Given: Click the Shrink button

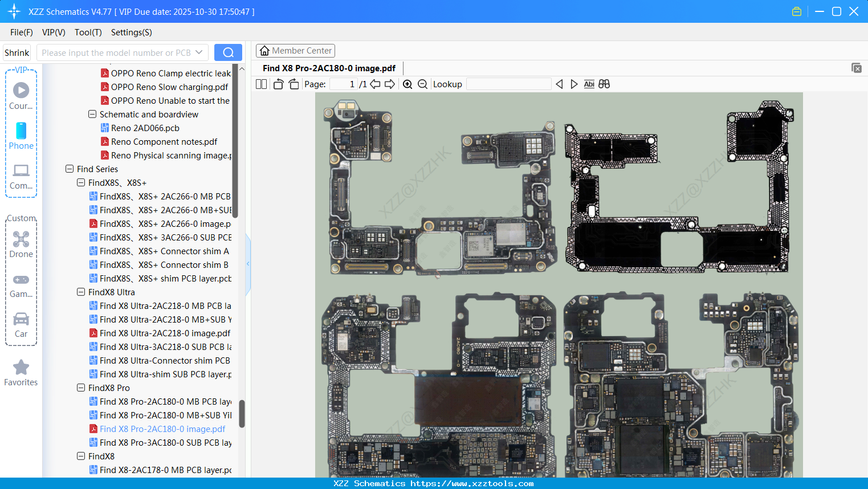Looking at the screenshot, I should pos(17,52).
